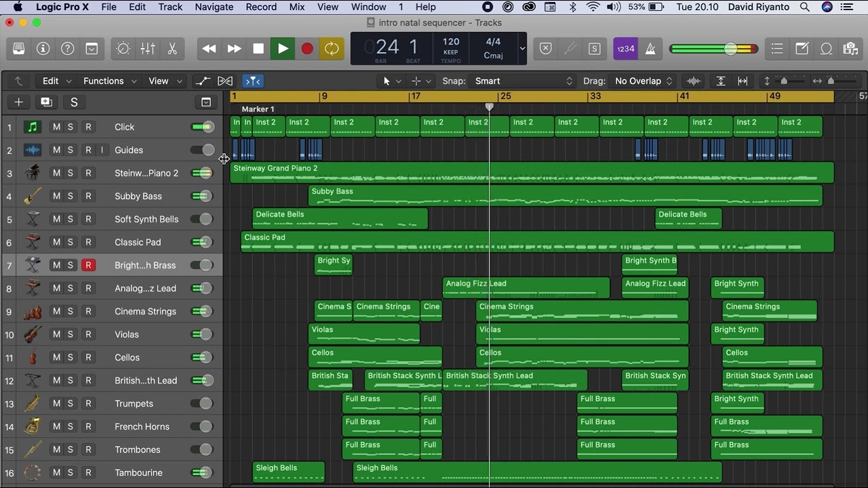Toggle power switch on Trumpets track
The height and width of the screenshot is (488, 868).
click(x=202, y=403)
